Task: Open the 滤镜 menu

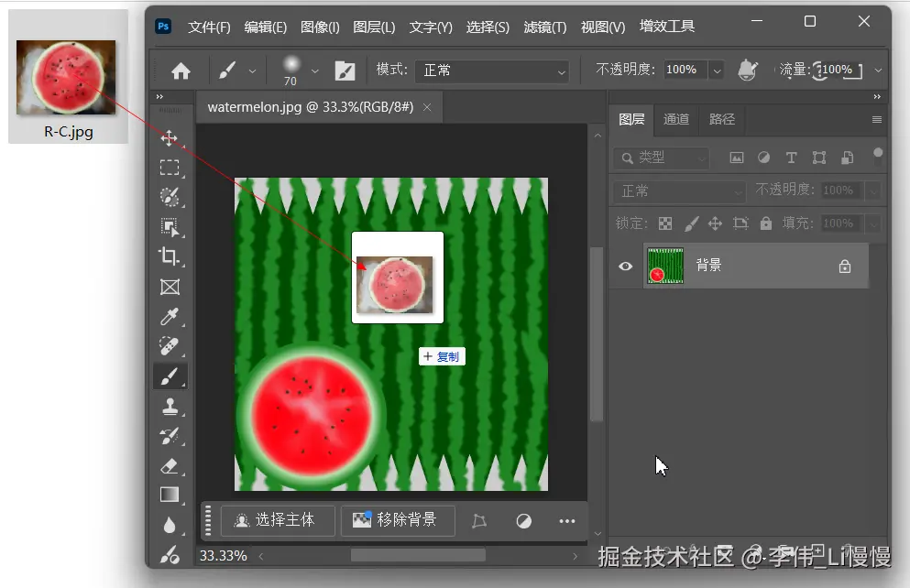Action: [x=544, y=27]
